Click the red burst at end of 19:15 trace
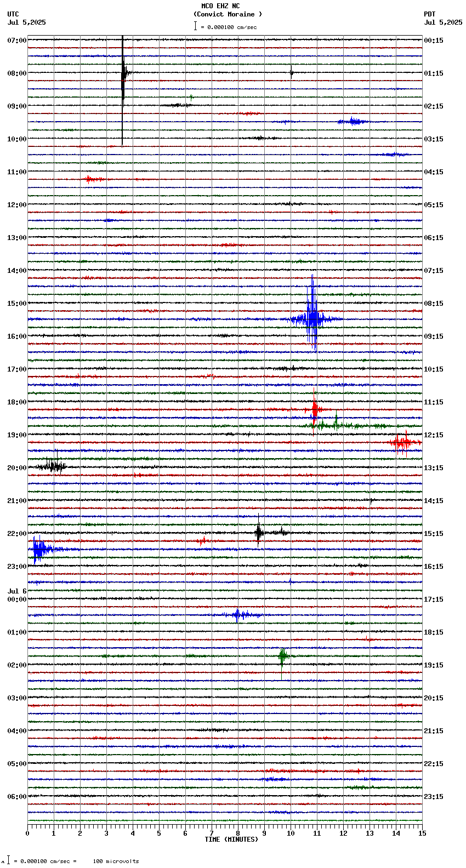This screenshot has width=466, height=868. pos(404,442)
